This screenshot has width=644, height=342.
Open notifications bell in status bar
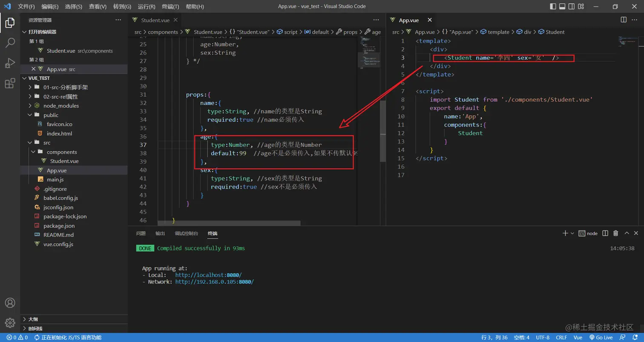pyautogui.click(x=636, y=337)
